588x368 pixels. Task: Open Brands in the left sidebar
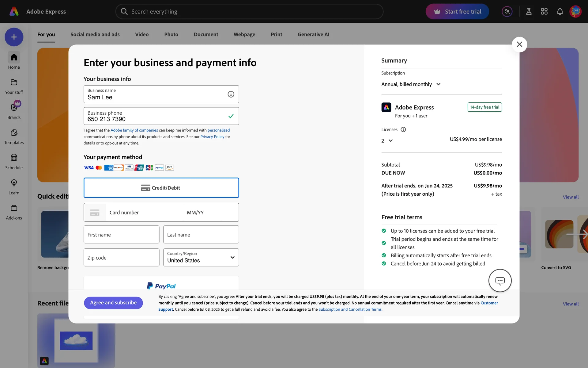14,110
